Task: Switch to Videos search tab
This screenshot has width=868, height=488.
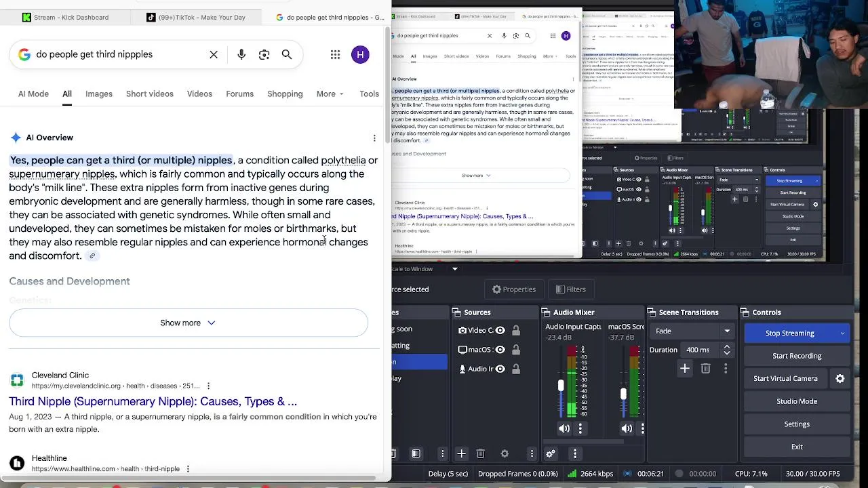Action: click(x=199, y=94)
